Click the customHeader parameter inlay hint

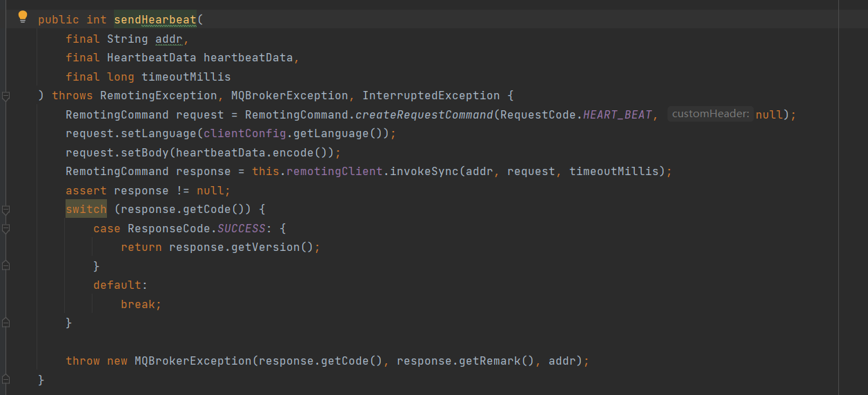710,114
